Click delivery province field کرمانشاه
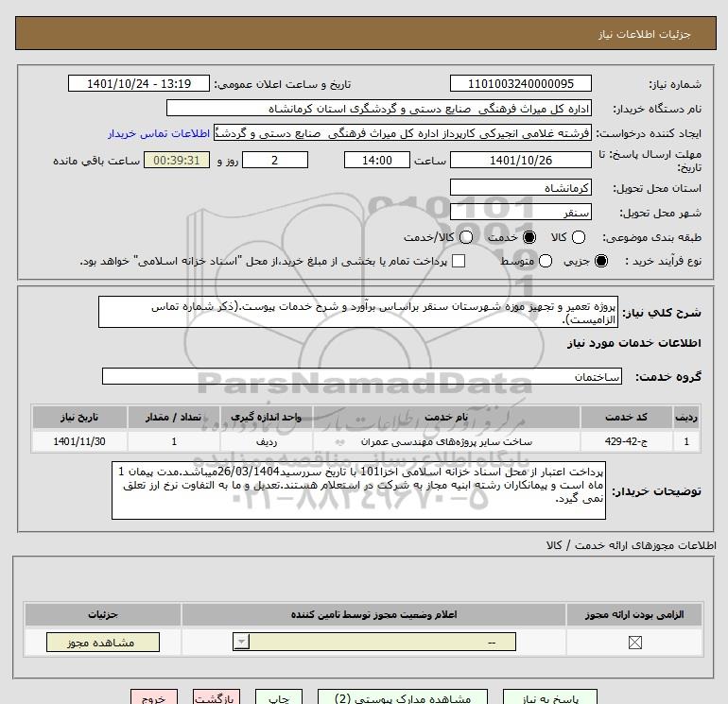 pyautogui.click(x=520, y=187)
